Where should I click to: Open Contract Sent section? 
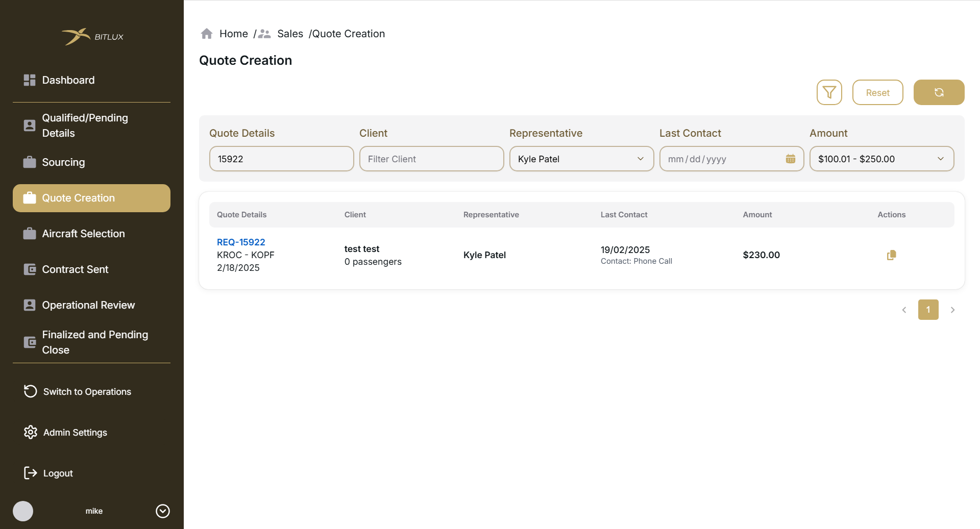(x=75, y=269)
